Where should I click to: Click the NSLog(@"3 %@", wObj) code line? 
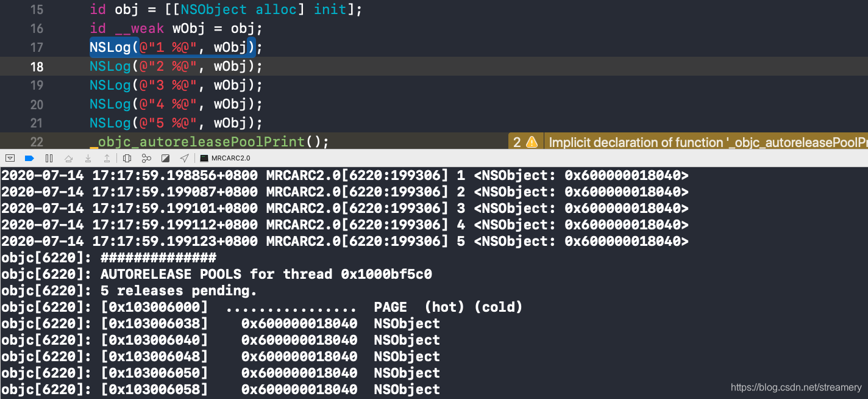click(x=176, y=85)
